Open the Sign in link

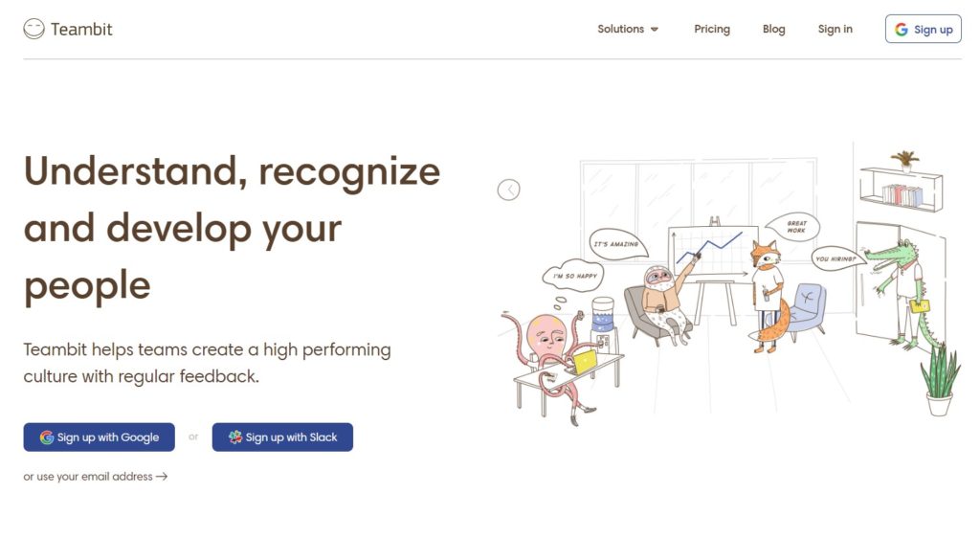(x=835, y=29)
